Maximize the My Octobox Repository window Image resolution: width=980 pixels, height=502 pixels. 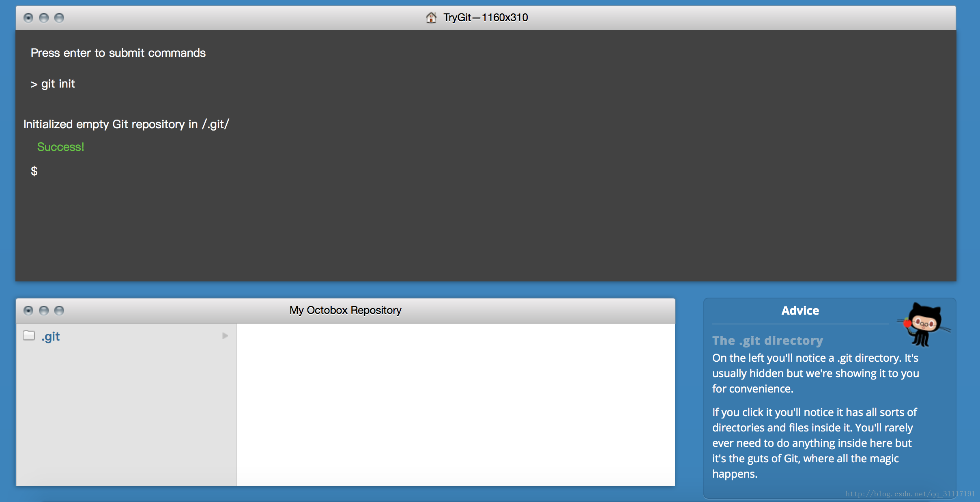[x=59, y=311]
